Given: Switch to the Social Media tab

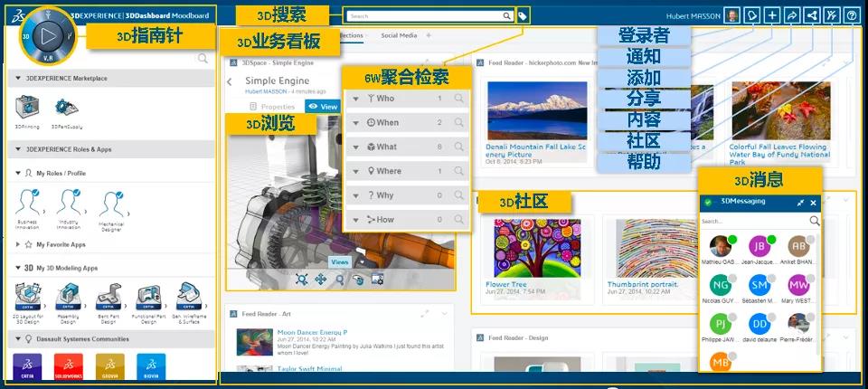Looking at the screenshot, I should pyautogui.click(x=398, y=35).
